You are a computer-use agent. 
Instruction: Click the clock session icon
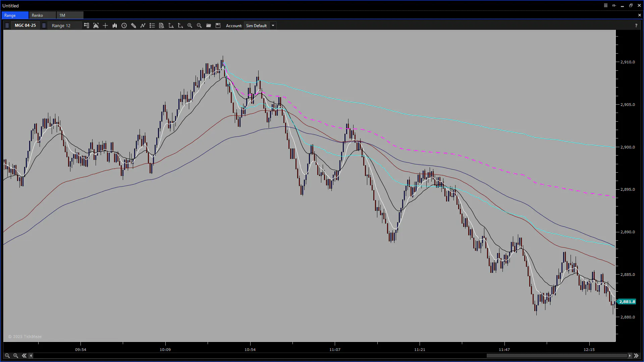click(x=124, y=25)
